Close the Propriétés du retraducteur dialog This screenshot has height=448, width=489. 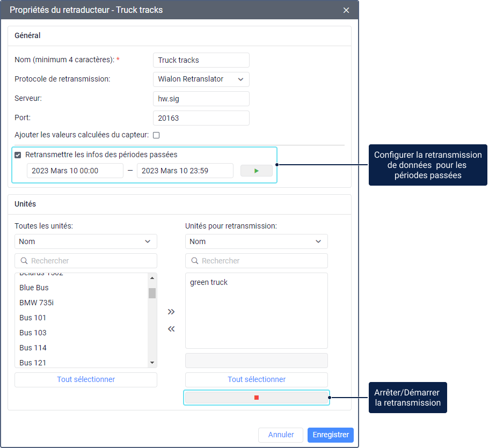pyautogui.click(x=346, y=10)
